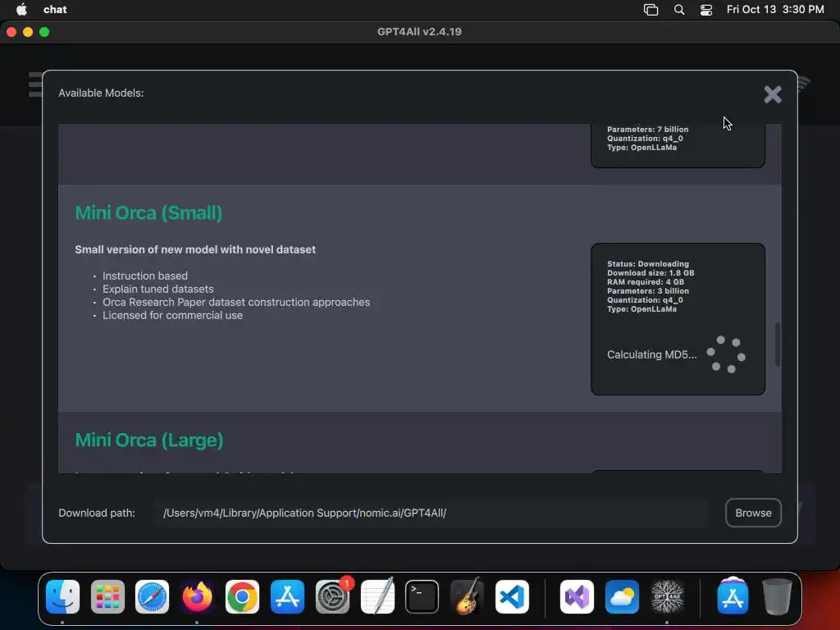Click the Calculating MD5 spinner
Viewport: 840px width, 630px height.
click(x=726, y=354)
